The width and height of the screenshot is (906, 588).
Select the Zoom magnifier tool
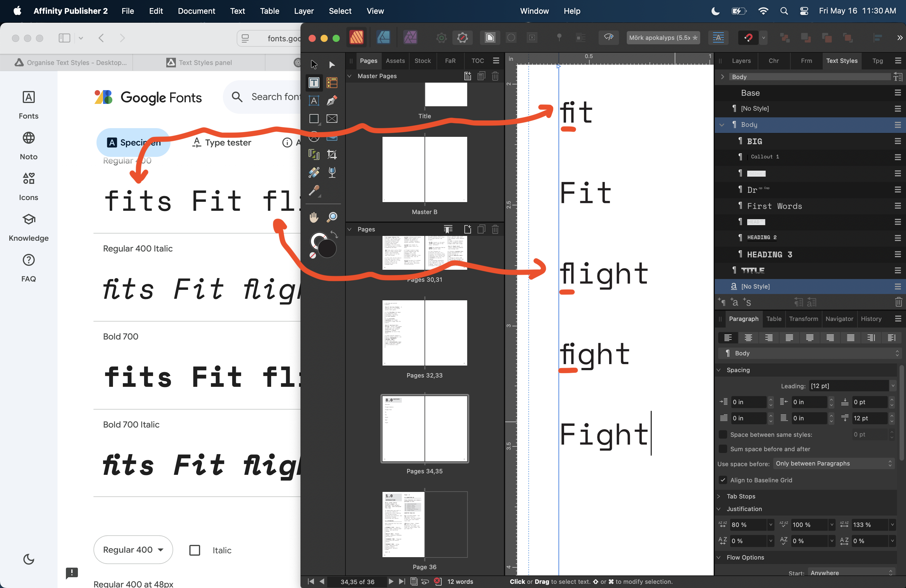click(332, 217)
